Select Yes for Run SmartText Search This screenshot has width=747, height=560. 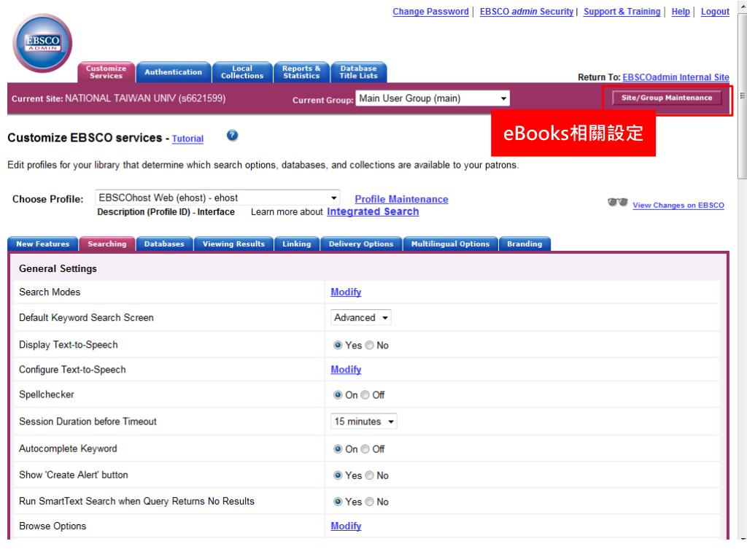[x=338, y=502]
